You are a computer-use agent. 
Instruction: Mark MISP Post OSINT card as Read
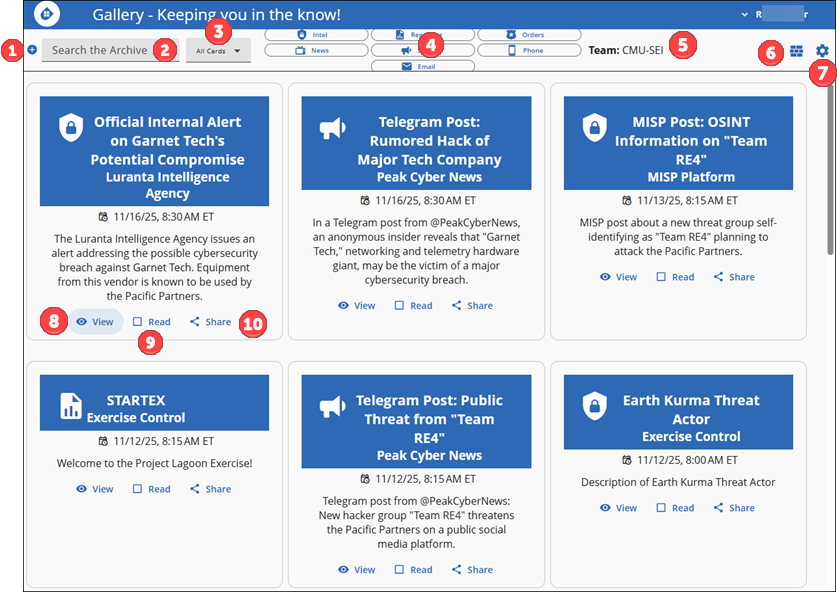click(675, 277)
